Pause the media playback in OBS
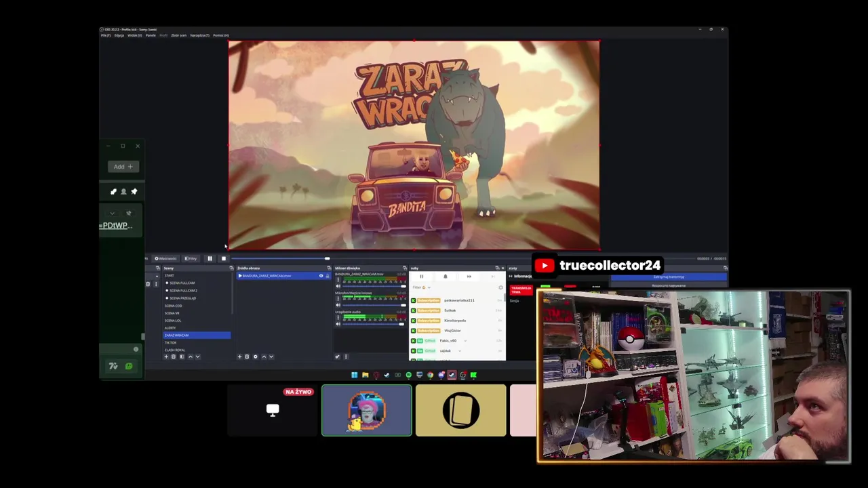This screenshot has height=488, width=868. pyautogui.click(x=210, y=258)
